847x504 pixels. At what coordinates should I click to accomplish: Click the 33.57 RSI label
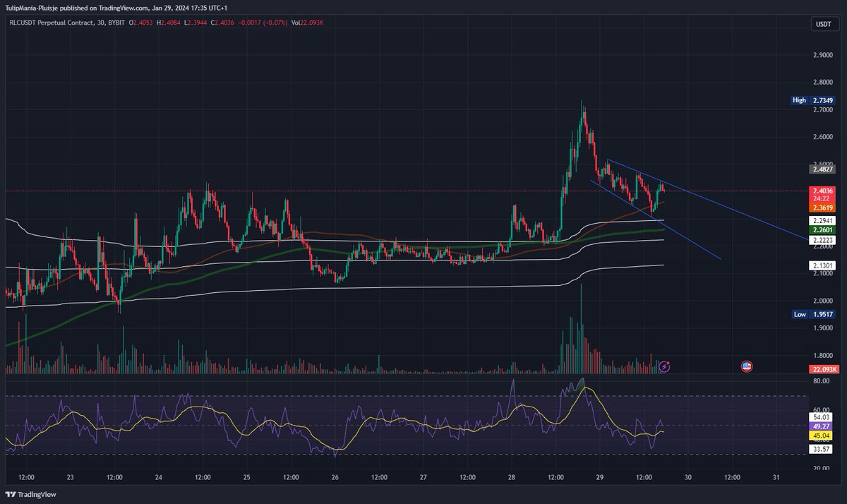pos(819,448)
